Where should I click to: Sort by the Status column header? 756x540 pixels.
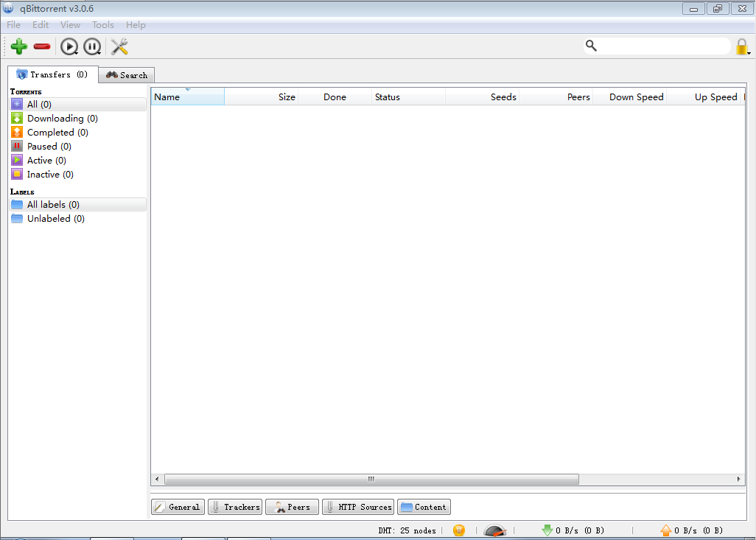click(x=409, y=97)
